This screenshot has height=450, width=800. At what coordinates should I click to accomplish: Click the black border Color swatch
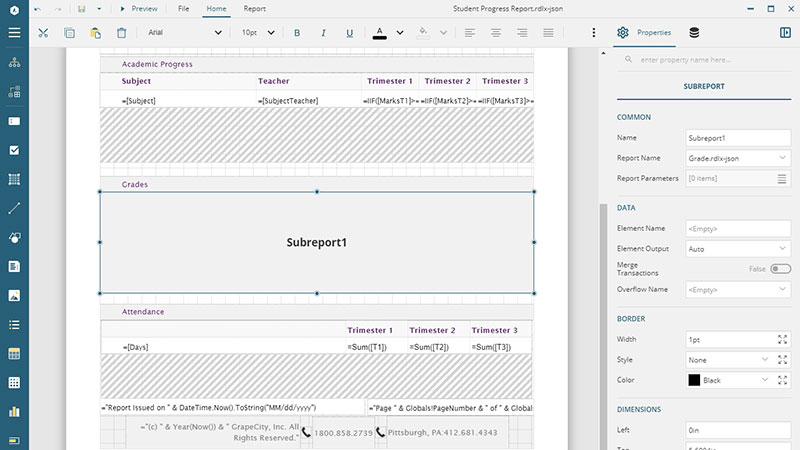694,380
